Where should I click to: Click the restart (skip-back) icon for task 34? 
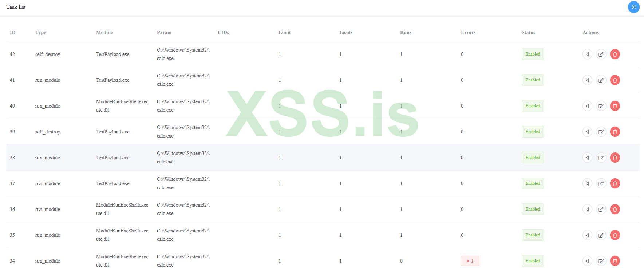coord(587,261)
